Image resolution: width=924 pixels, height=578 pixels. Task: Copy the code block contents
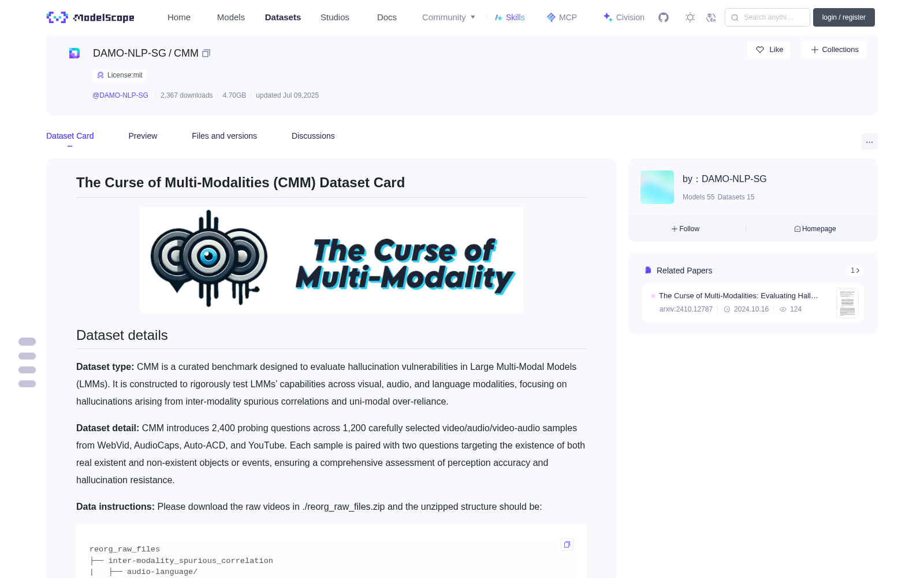click(x=567, y=544)
